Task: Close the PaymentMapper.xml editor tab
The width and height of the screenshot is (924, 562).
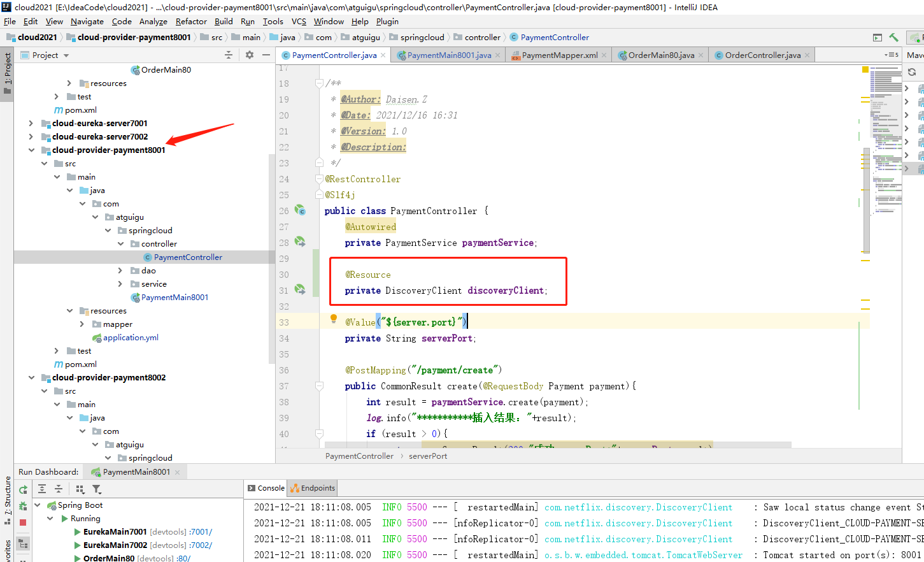Action: pyautogui.click(x=604, y=55)
